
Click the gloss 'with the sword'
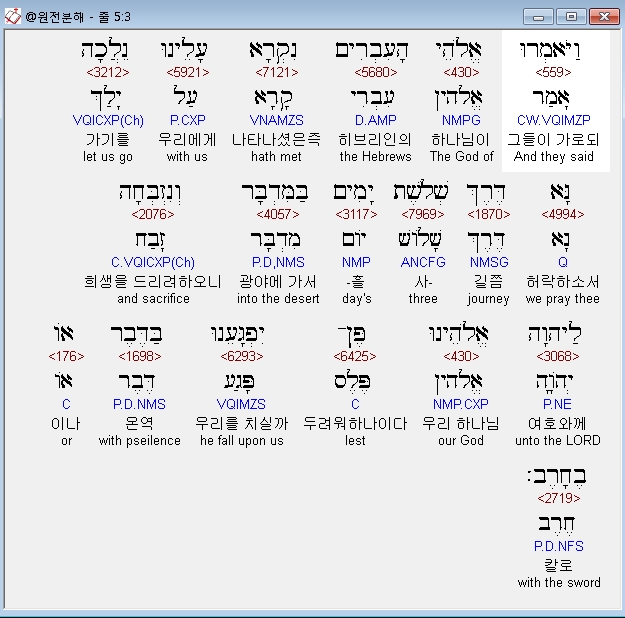(x=559, y=583)
